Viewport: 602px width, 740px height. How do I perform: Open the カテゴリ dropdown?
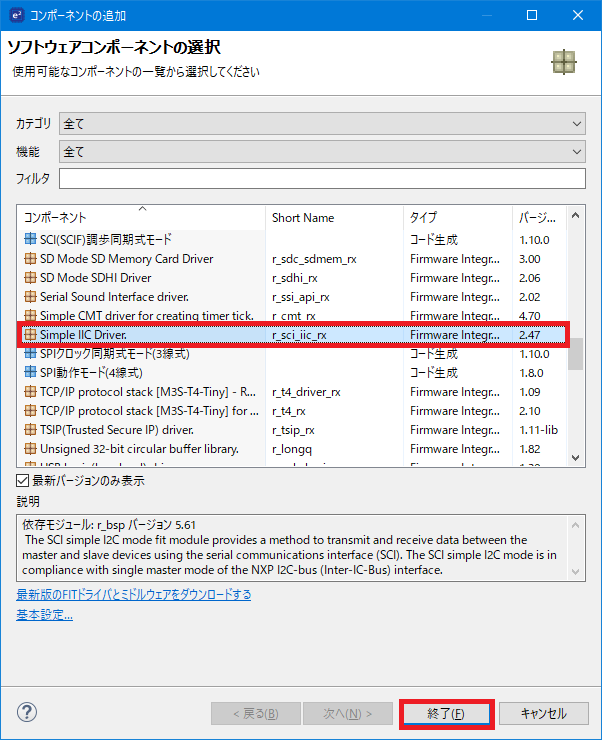322,124
